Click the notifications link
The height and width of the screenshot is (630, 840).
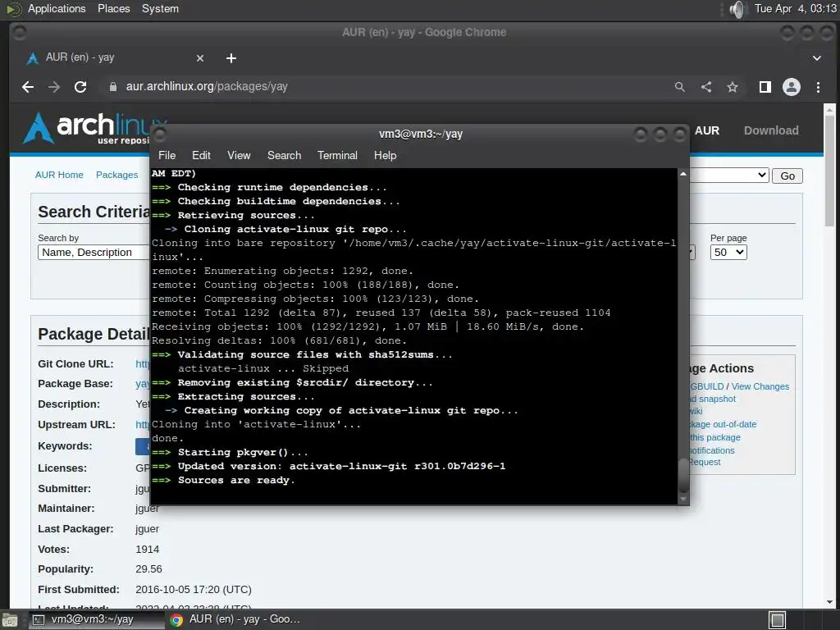coord(712,450)
